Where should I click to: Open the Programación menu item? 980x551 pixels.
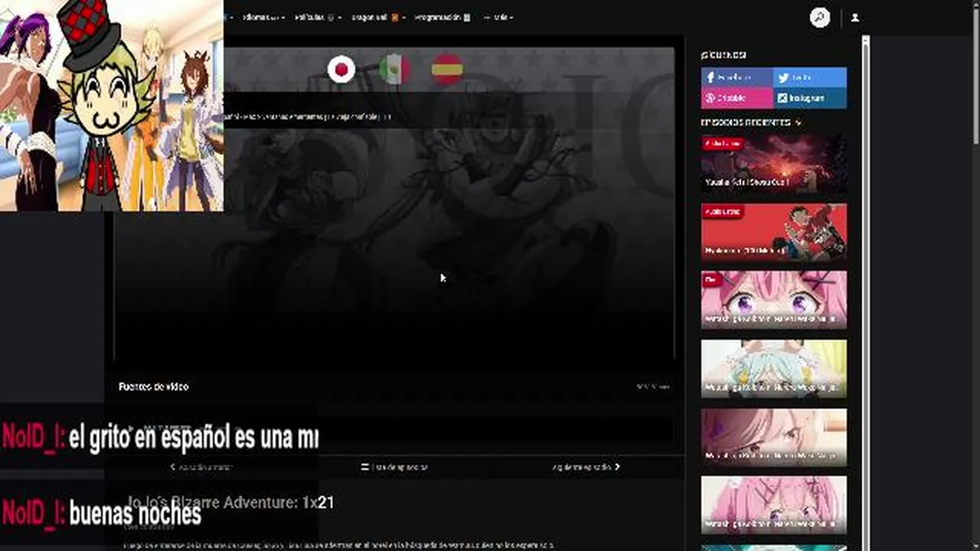point(443,18)
